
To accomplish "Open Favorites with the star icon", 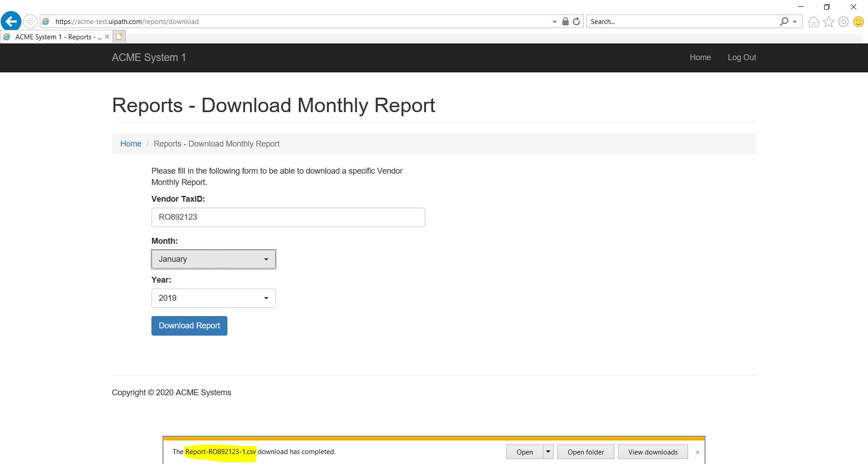I will pyautogui.click(x=829, y=22).
